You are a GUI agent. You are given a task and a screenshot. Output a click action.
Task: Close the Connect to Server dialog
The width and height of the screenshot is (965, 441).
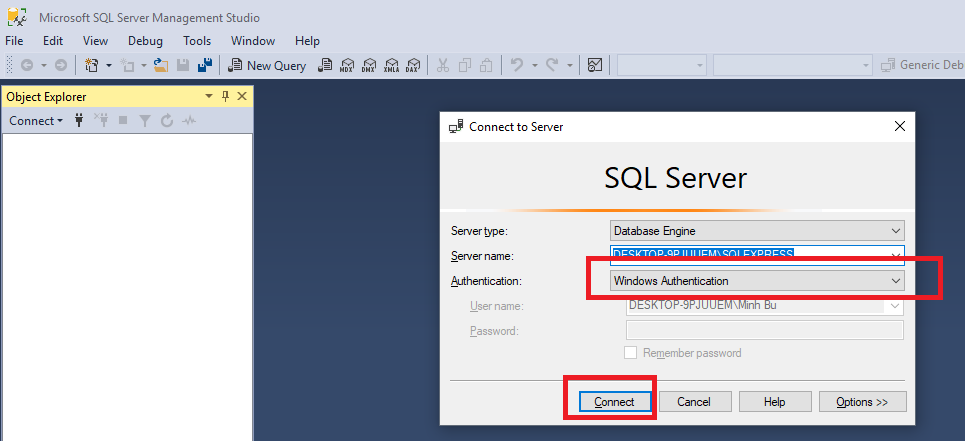pos(899,127)
